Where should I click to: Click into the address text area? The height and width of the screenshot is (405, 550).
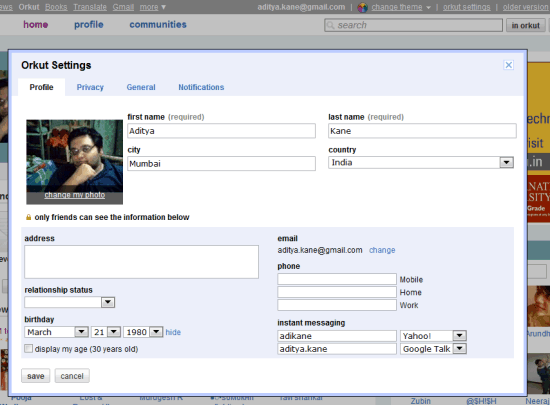(141, 262)
